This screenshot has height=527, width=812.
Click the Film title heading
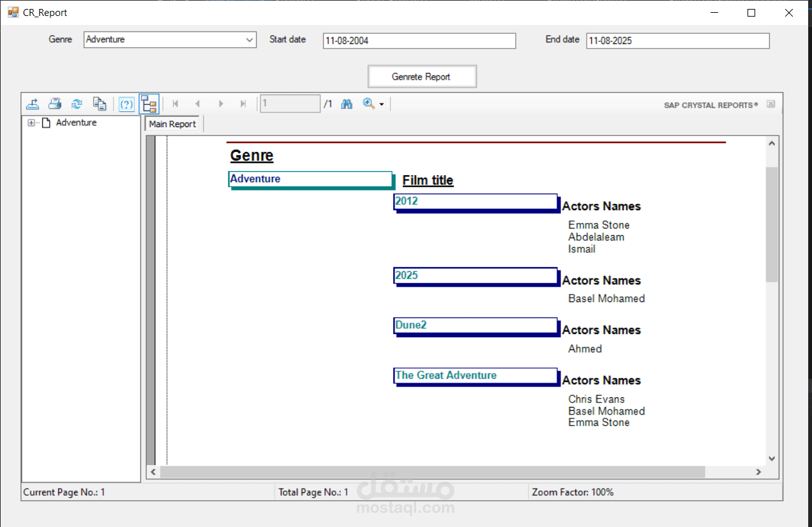click(x=428, y=181)
